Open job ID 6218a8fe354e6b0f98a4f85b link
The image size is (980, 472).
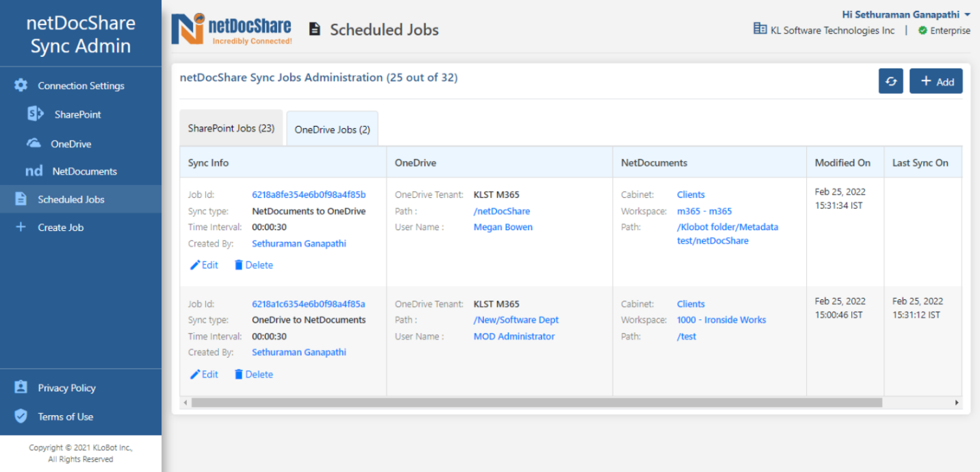309,195
